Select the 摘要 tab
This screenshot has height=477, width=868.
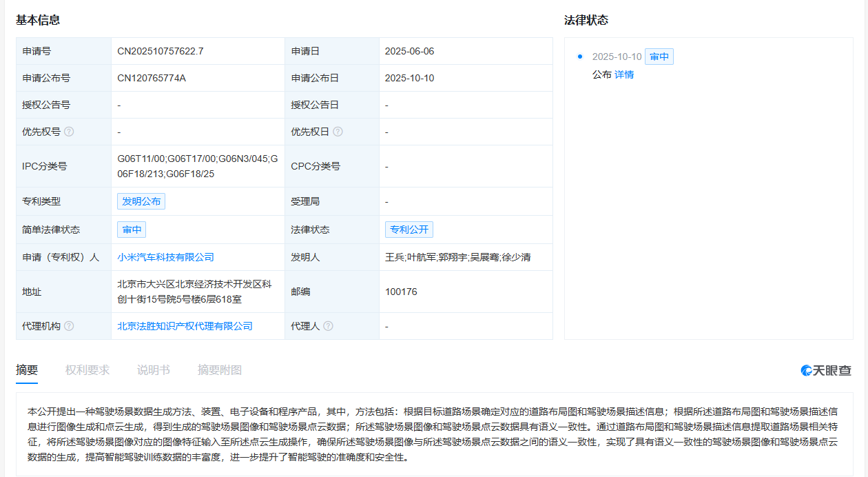coord(26,370)
